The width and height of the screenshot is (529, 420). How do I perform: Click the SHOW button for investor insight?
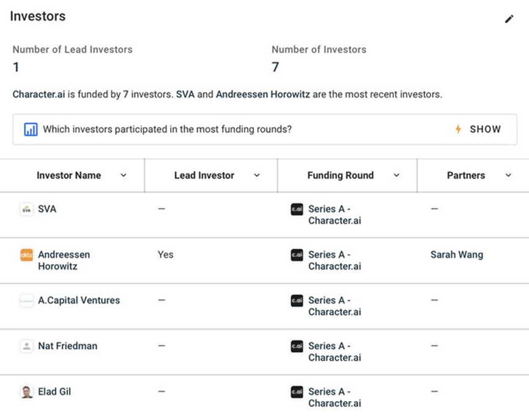[x=478, y=129]
